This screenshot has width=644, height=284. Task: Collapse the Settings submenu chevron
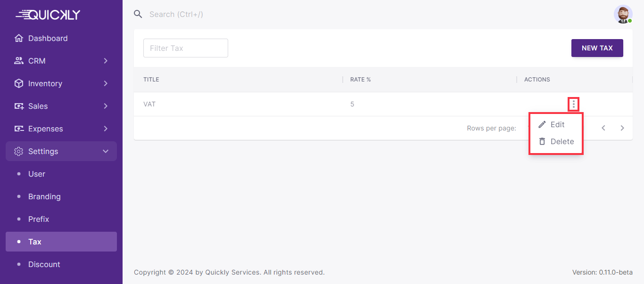tap(106, 151)
